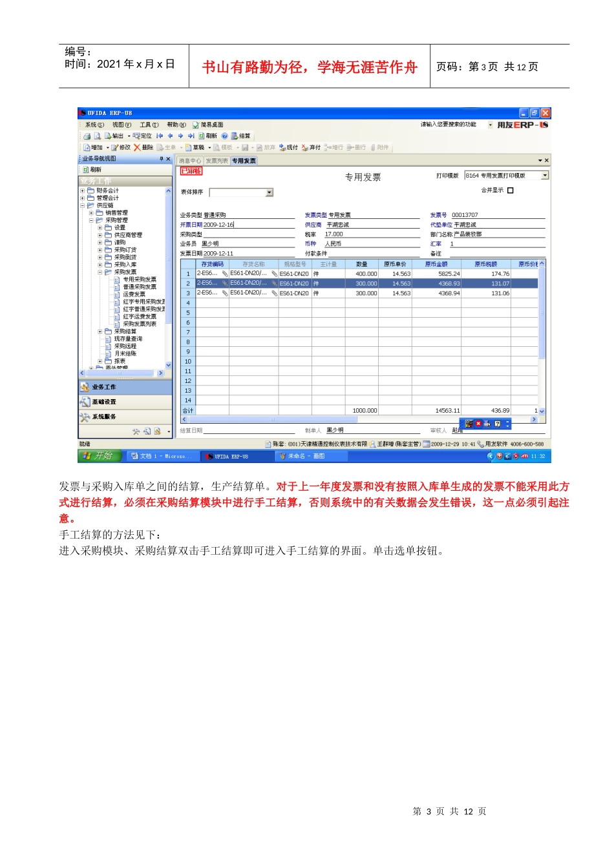Open the 系统(S) menu

click(x=94, y=125)
